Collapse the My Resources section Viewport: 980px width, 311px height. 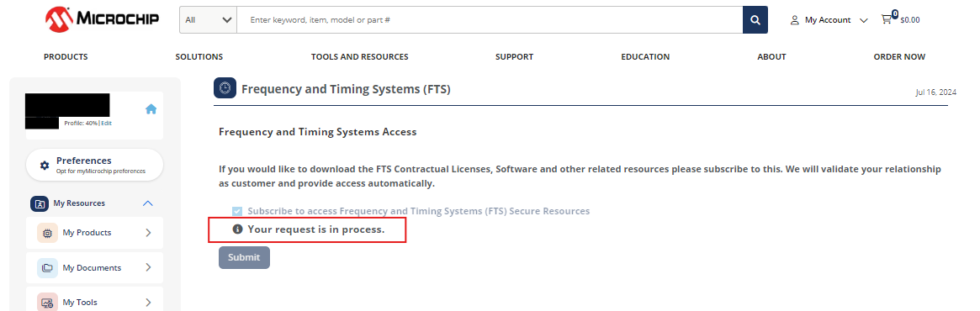tap(148, 203)
